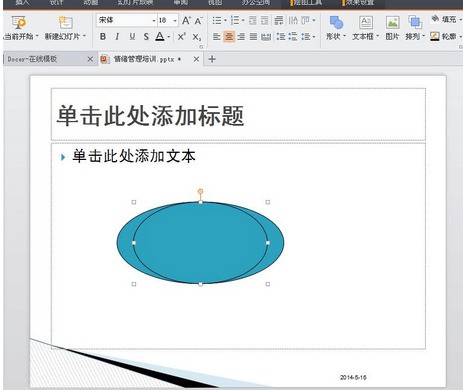The image size is (463, 390).
Task: Click the change case icon next to bullets
Action: [279, 21]
